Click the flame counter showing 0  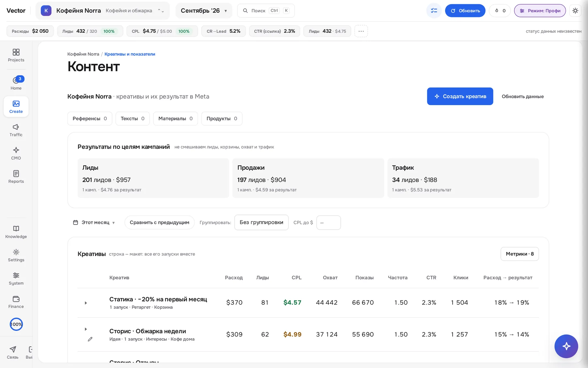tap(500, 11)
